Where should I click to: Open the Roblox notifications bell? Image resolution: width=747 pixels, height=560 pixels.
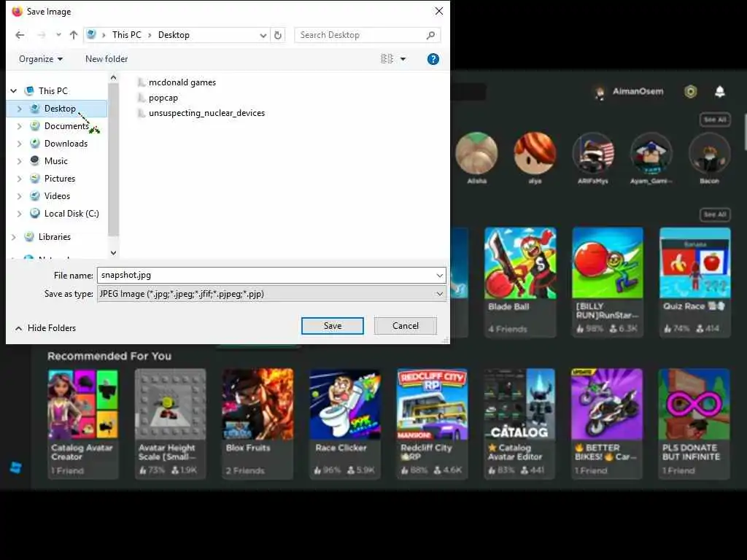719,91
